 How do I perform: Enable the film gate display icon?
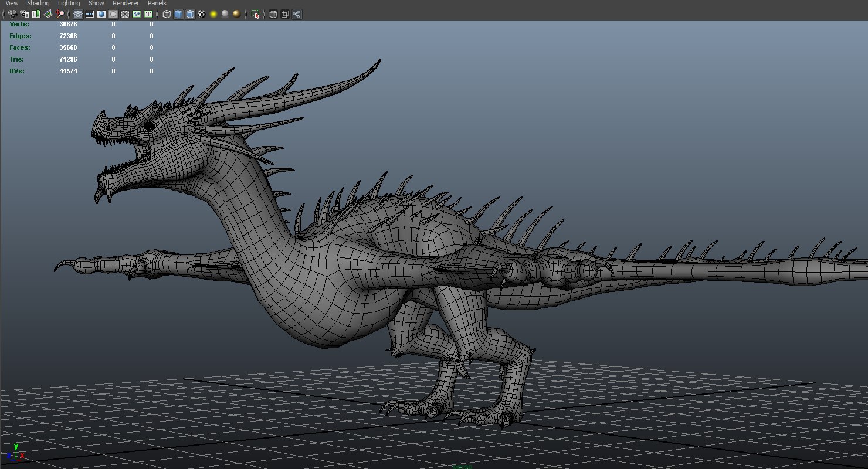[x=89, y=15]
